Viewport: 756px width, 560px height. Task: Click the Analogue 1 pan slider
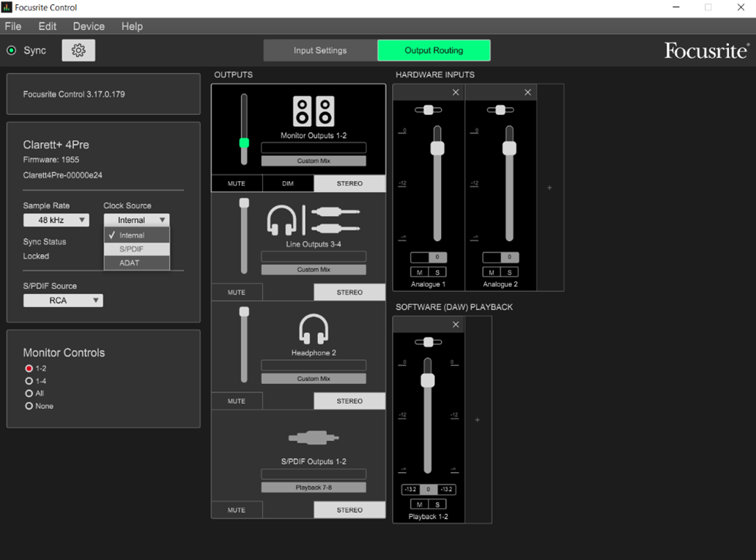428,110
